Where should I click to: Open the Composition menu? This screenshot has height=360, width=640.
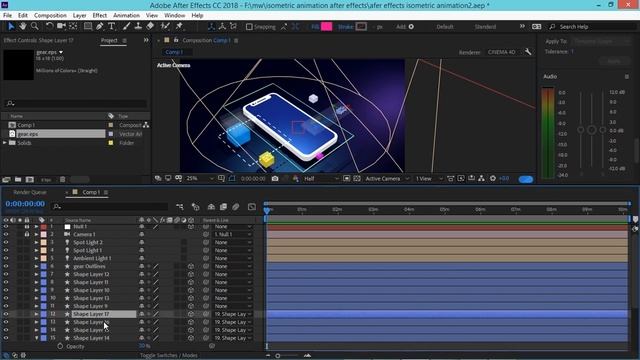point(50,16)
